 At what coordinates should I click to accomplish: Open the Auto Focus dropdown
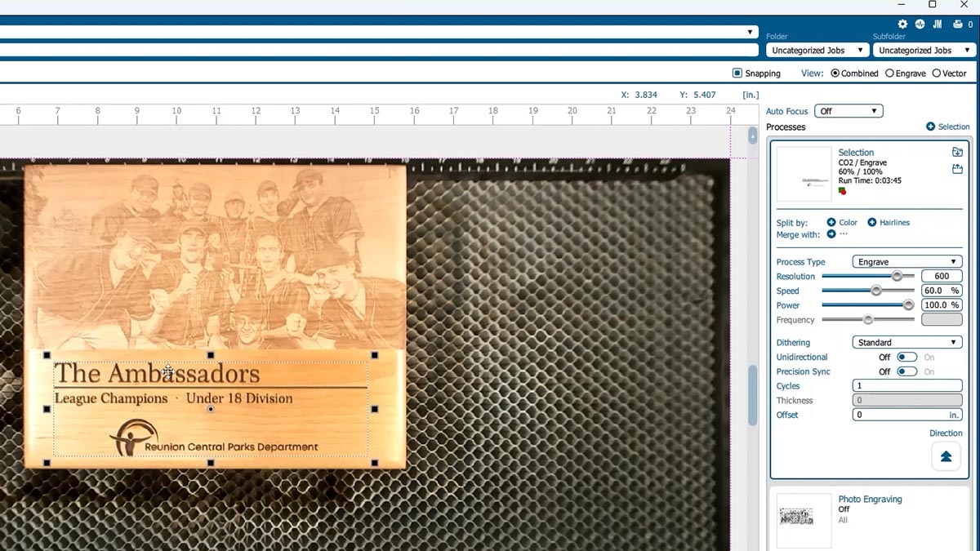(849, 111)
